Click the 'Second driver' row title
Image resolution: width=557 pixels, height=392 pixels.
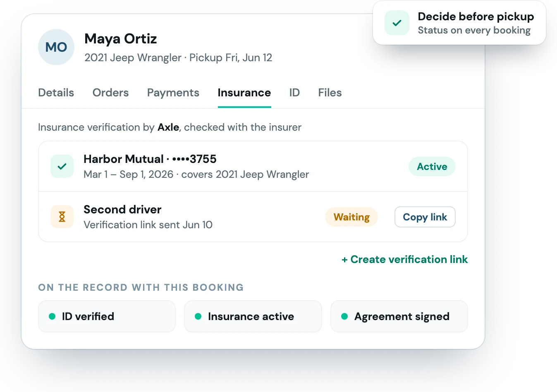(122, 209)
